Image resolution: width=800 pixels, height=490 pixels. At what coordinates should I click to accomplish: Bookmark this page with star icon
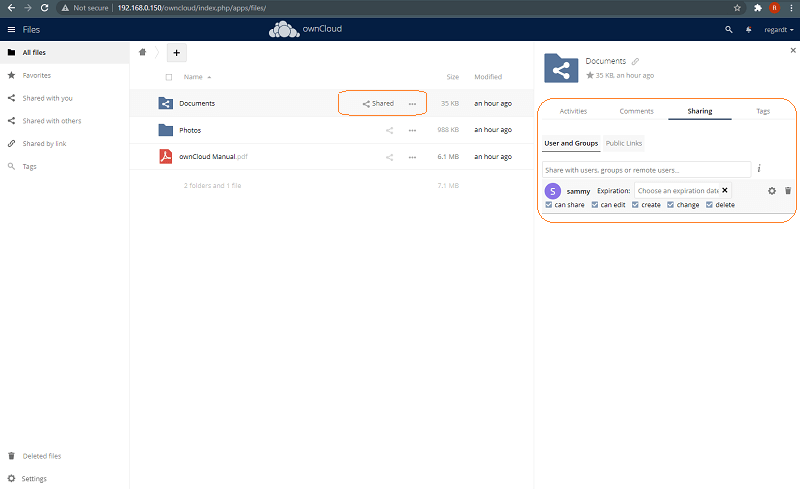(x=737, y=8)
